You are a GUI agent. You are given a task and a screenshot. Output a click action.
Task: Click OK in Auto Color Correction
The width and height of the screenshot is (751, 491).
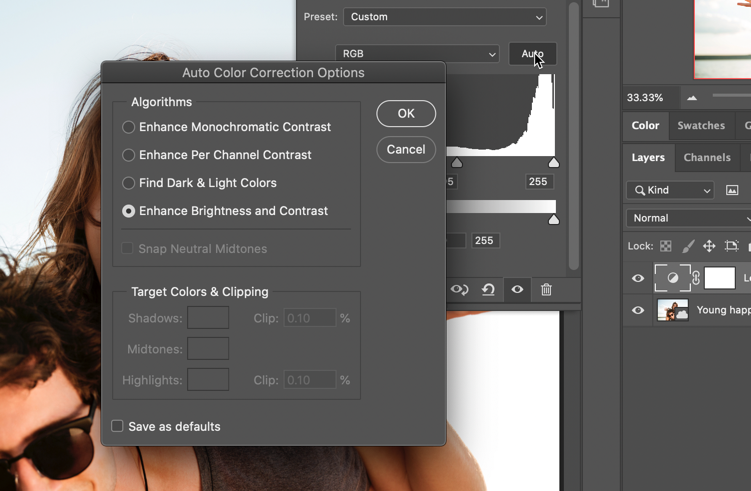click(405, 114)
